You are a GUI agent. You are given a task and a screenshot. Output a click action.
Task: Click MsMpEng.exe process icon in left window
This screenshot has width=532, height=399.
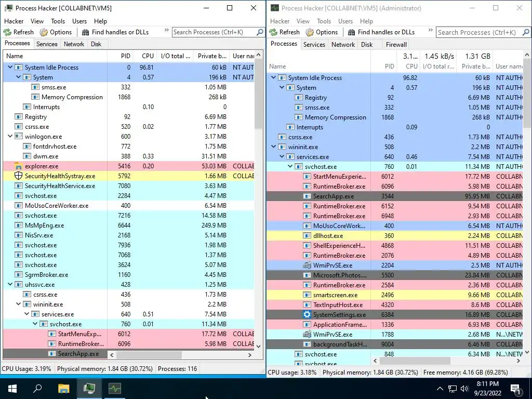coord(19,225)
